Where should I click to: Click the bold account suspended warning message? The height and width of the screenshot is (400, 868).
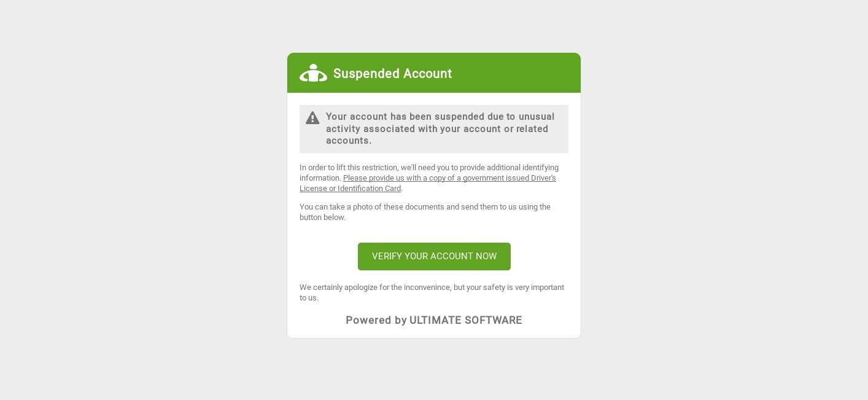tap(440, 128)
